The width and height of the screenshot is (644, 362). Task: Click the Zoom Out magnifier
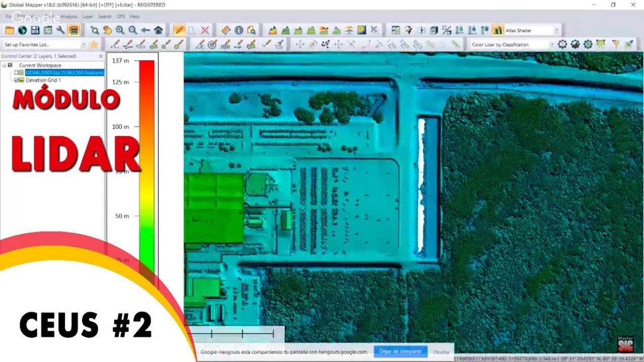(x=133, y=30)
